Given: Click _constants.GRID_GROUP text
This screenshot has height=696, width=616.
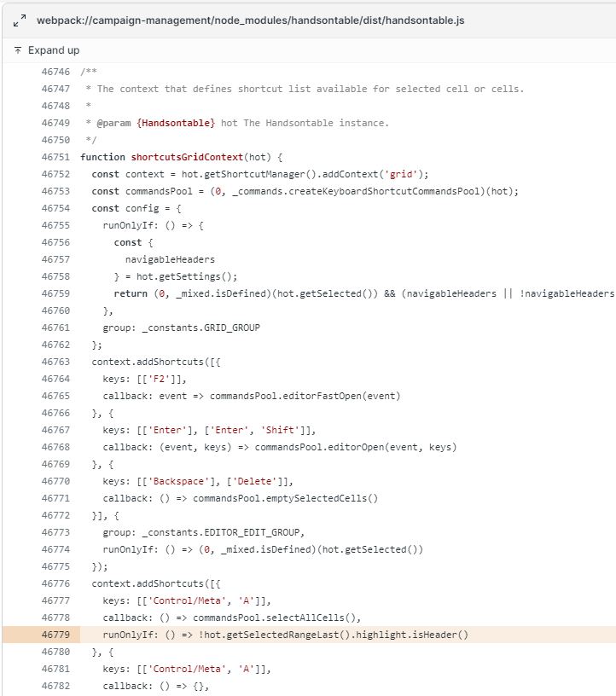Looking at the screenshot, I should coord(201,328).
